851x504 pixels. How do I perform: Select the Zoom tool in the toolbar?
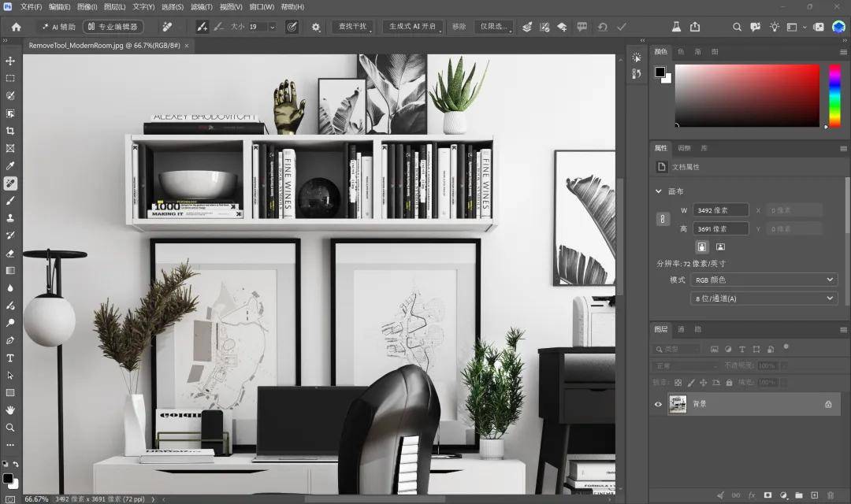pos(10,428)
